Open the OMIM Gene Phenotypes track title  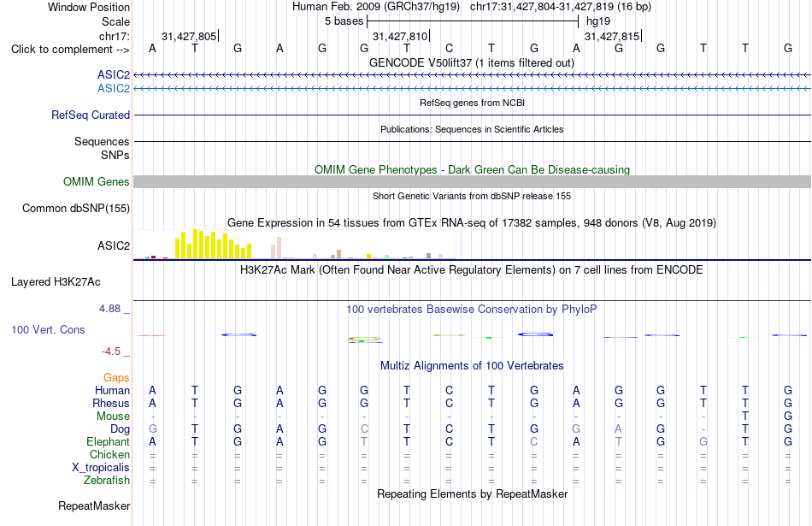[x=472, y=169]
